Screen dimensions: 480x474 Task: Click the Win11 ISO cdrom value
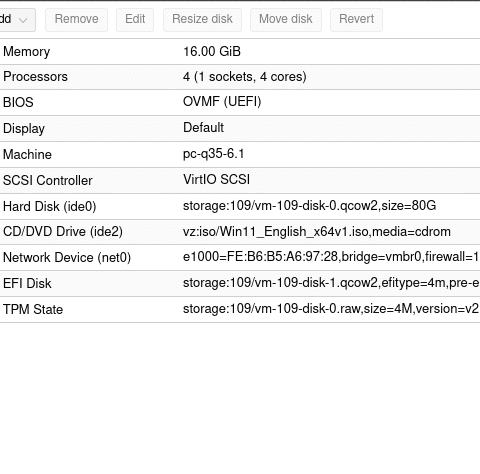point(317,231)
